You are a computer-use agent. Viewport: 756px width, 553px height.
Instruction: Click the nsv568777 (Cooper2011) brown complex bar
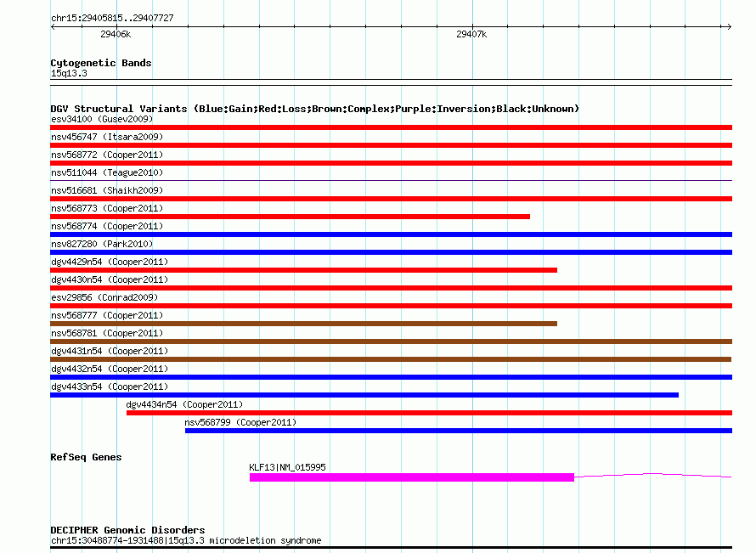pyautogui.click(x=304, y=324)
